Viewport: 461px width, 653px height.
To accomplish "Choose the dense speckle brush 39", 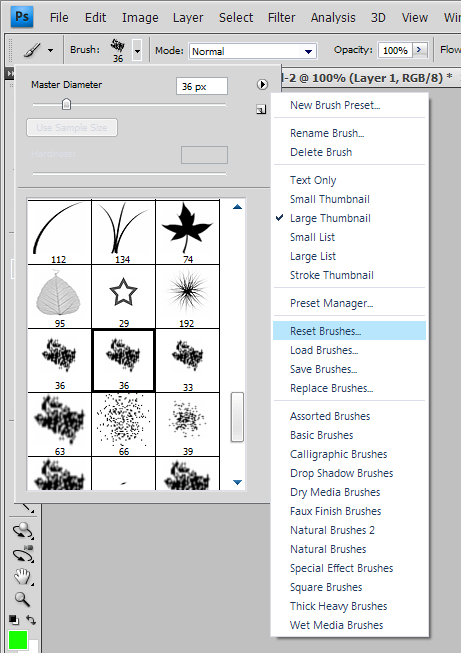I will pyautogui.click(x=187, y=424).
